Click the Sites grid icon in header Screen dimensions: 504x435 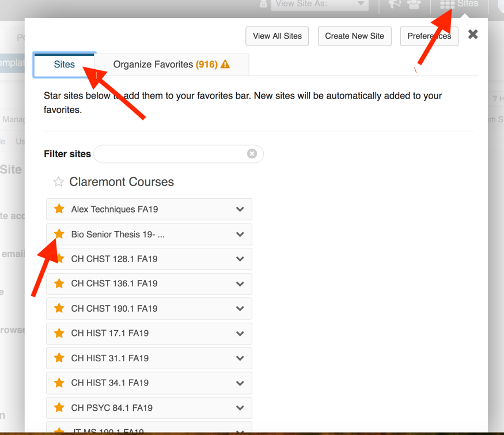coord(447,4)
